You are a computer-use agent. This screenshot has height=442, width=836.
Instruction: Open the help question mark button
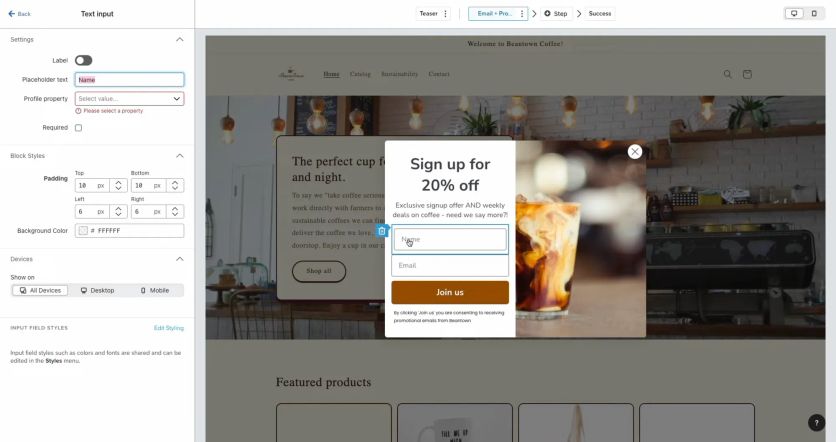(x=816, y=422)
